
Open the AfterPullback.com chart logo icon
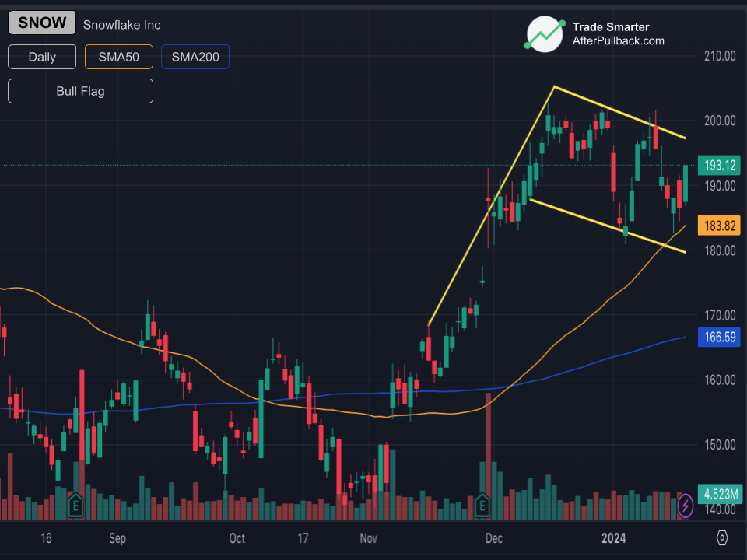(x=545, y=33)
